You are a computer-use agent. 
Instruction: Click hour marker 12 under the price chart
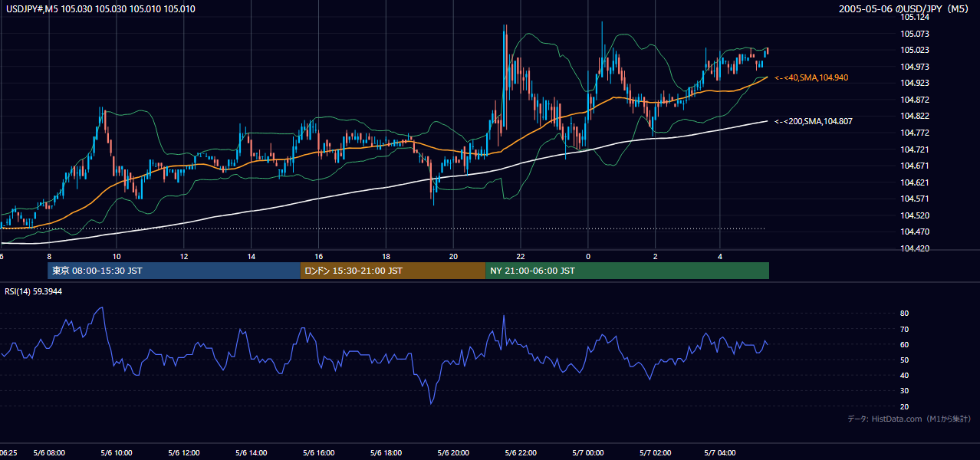tap(184, 256)
